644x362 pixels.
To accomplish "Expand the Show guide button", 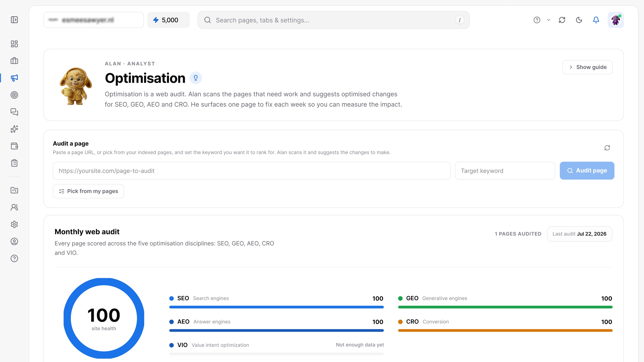I will (587, 67).
